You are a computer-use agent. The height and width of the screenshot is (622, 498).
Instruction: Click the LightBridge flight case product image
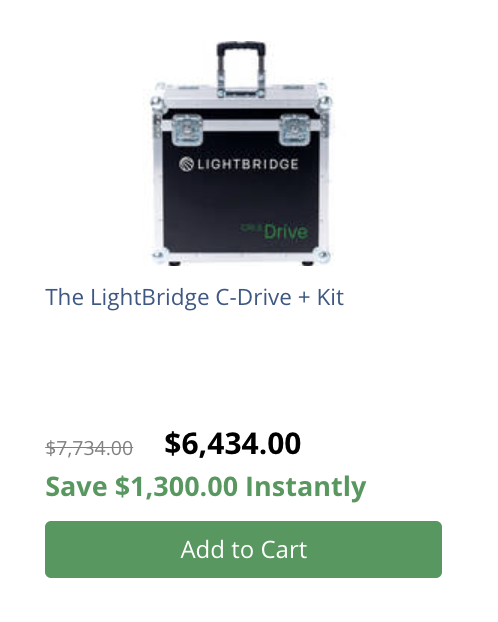[x=240, y=153]
